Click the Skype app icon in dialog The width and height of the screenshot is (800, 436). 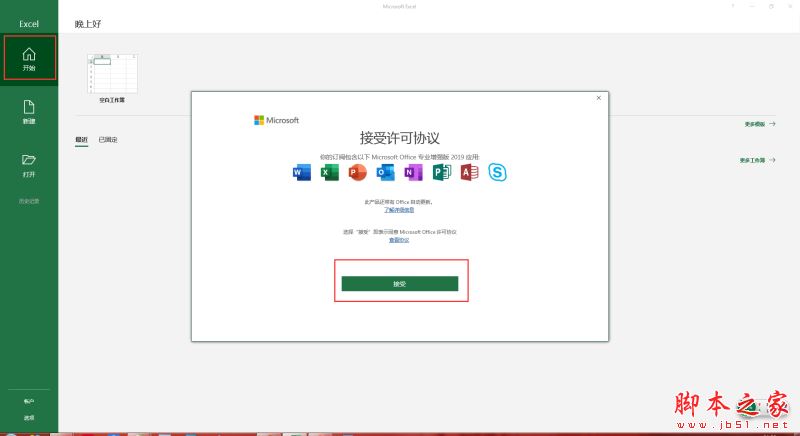[x=497, y=172]
